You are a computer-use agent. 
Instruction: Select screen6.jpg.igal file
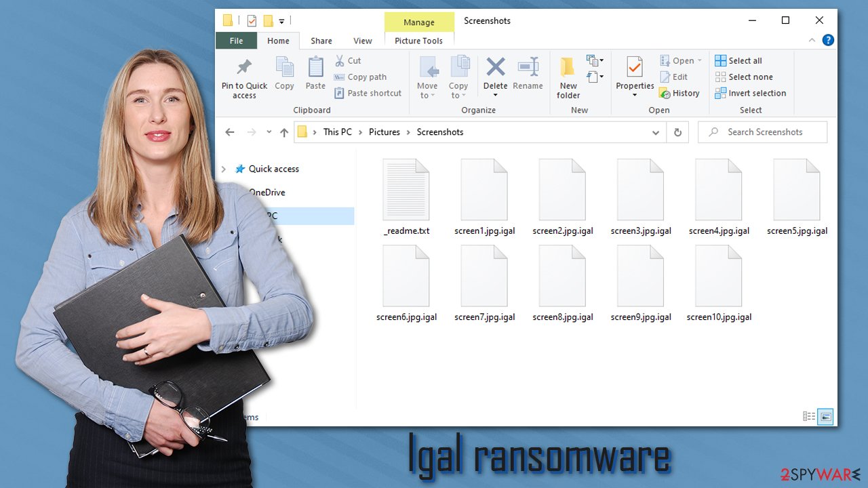click(406, 283)
